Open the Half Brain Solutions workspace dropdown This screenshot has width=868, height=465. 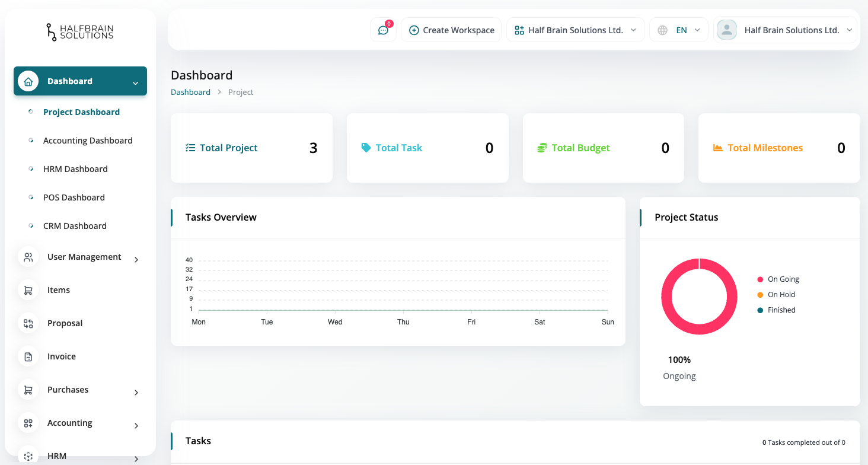coord(575,30)
